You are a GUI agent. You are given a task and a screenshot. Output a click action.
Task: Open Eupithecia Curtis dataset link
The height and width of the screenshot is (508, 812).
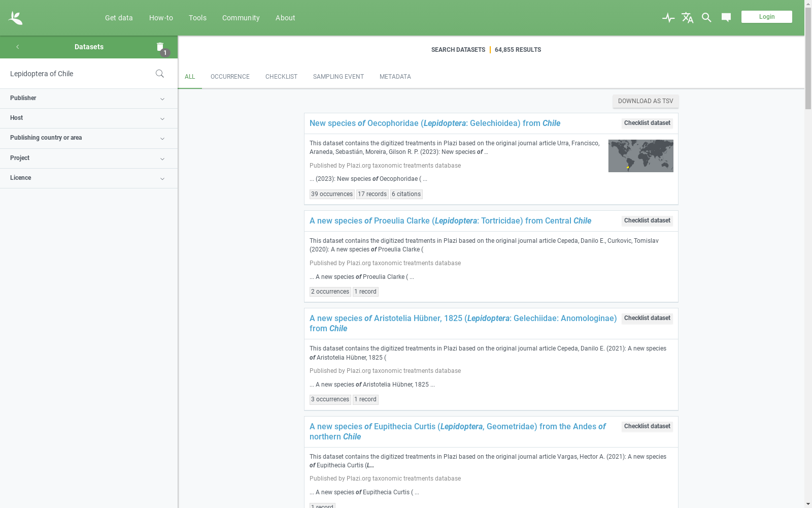click(458, 431)
